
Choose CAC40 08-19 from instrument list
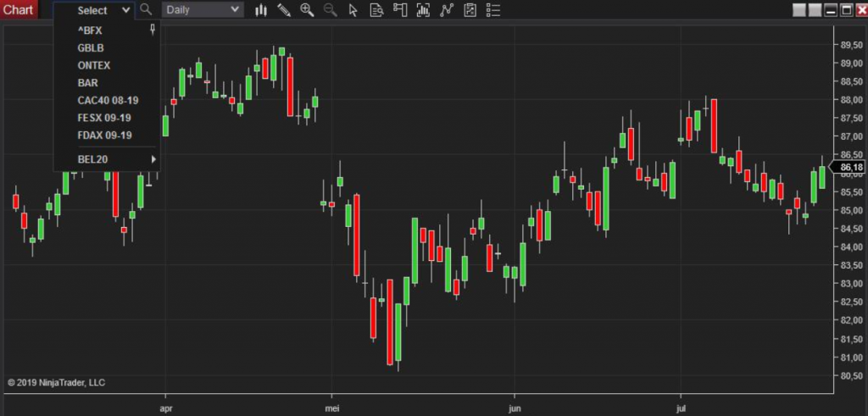tap(108, 101)
